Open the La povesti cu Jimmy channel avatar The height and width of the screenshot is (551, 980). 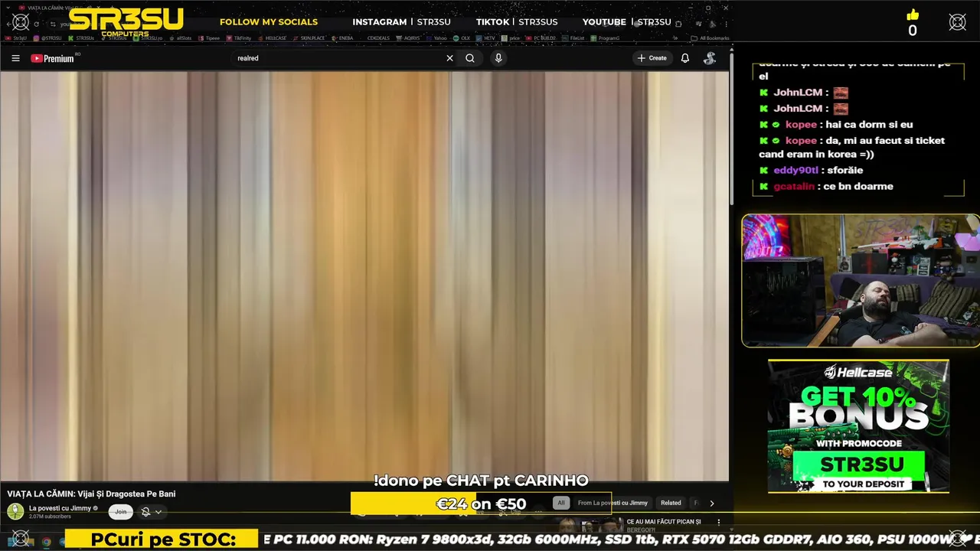click(x=15, y=512)
